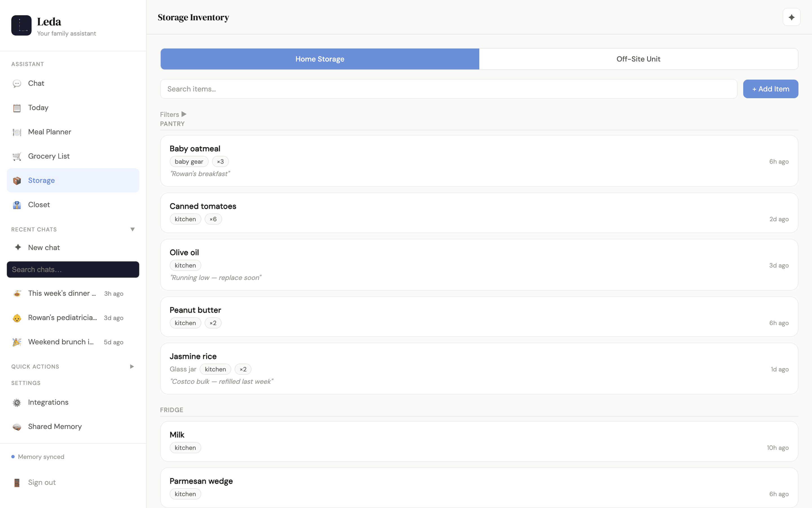Click the ×6 quantity badge
The image size is (812, 508).
(x=213, y=219)
